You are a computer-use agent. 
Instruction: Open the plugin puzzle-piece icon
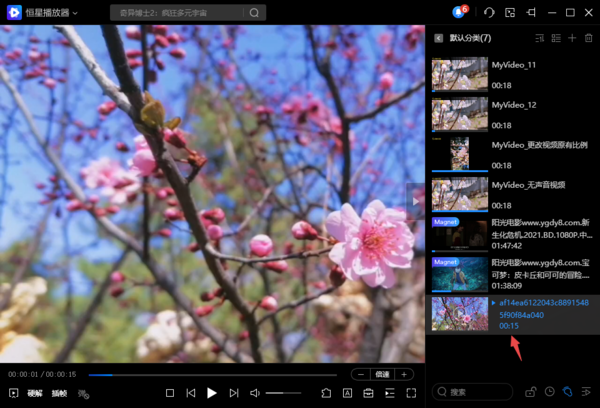tap(326, 393)
